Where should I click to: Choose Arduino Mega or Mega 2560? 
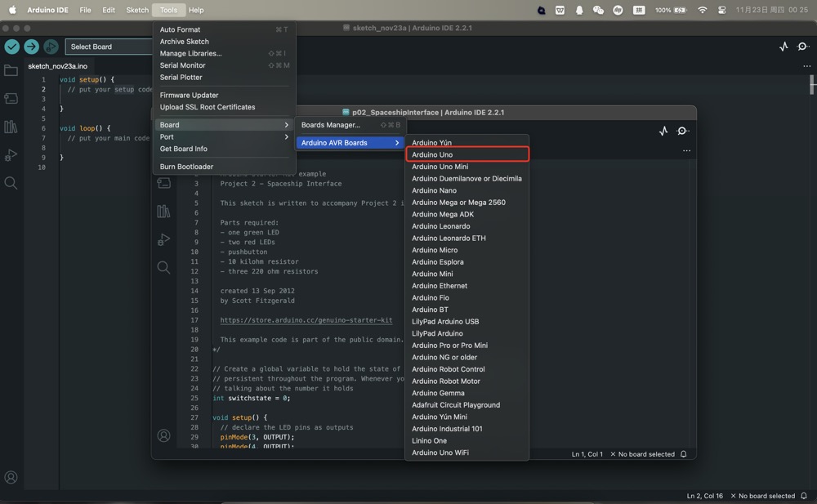pyautogui.click(x=458, y=203)
